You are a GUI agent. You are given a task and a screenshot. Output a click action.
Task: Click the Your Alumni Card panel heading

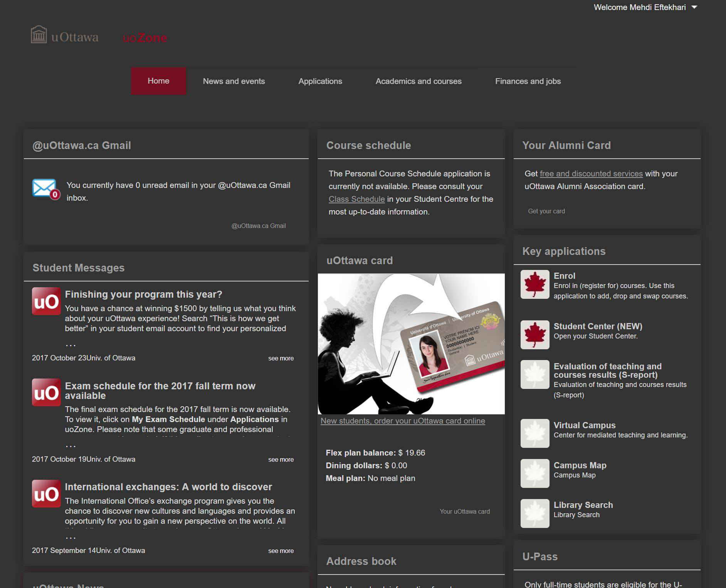[566, 146]
